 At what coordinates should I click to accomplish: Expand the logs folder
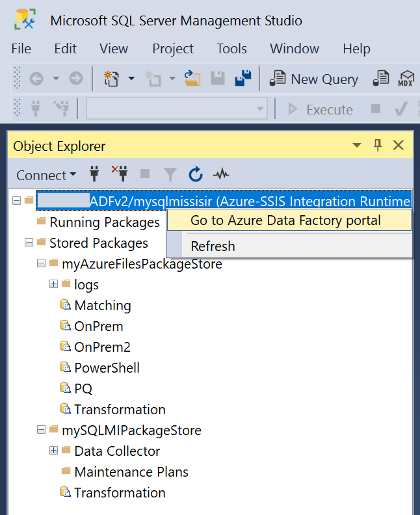pos(53,285)
